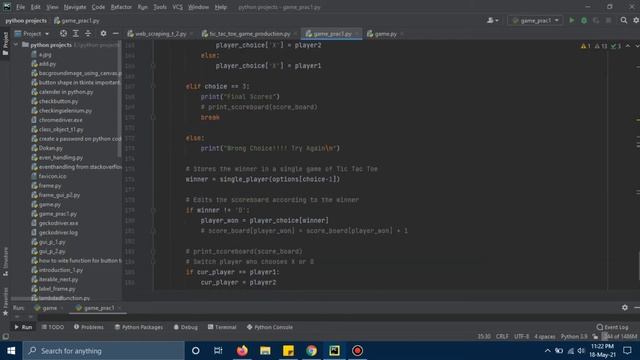Select add.py in project tree

coord(47,64)
